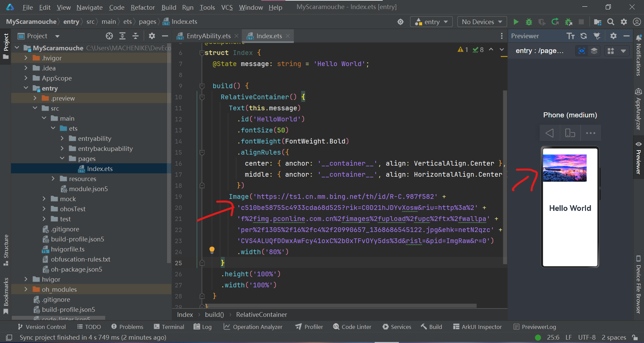Toggle read-only lock in status bar
The image size is (644, 343).
point(635,337)
